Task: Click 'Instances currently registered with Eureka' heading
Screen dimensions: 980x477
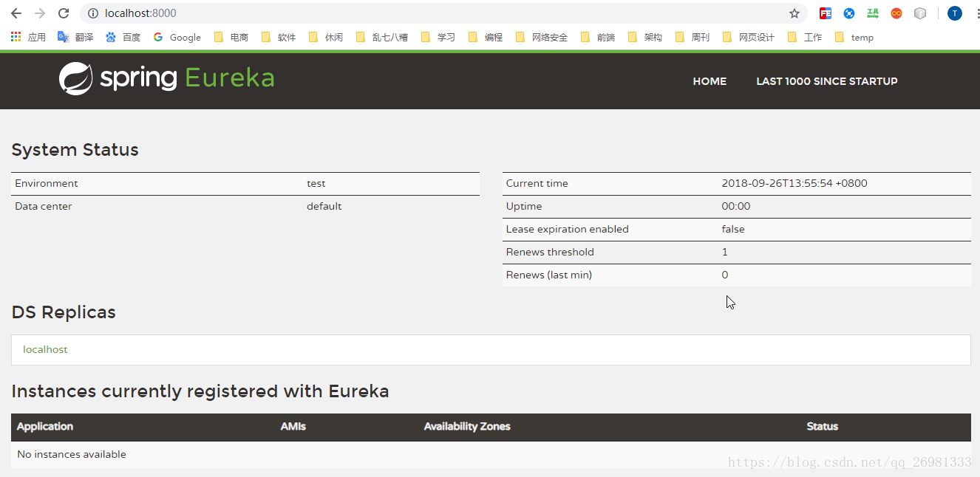Action: pos(200,391)
